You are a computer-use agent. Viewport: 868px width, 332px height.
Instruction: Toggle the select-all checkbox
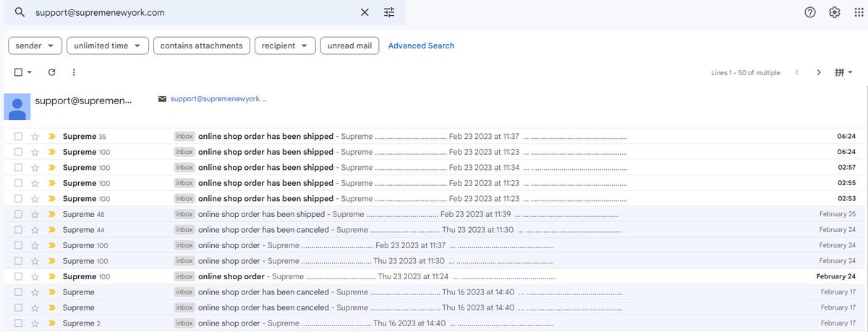[x=18, y=72]
